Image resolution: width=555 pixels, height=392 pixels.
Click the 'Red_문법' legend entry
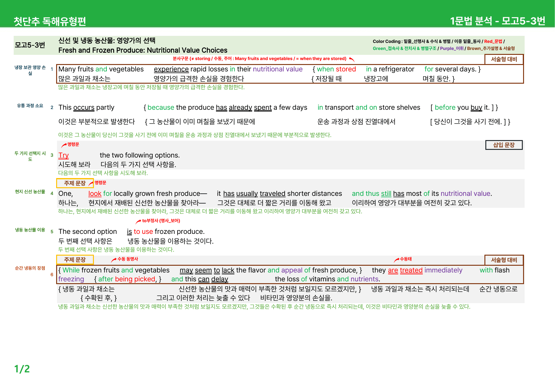493,41
